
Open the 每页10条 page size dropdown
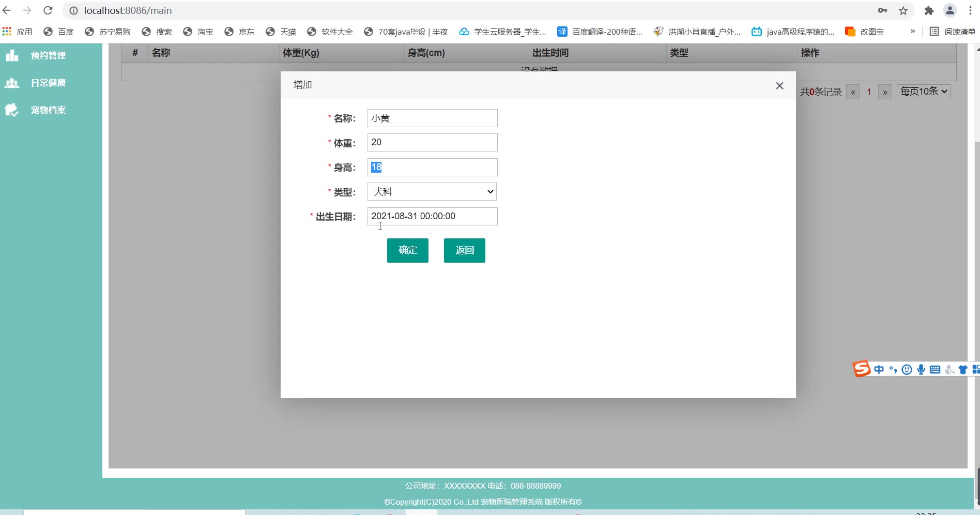tap(924, 92)
